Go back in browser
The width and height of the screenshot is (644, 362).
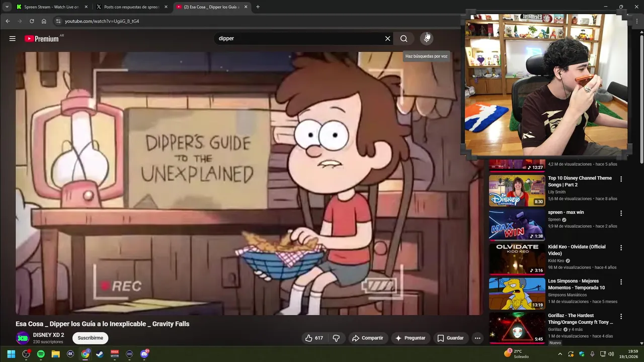click(x=8, y=21)
